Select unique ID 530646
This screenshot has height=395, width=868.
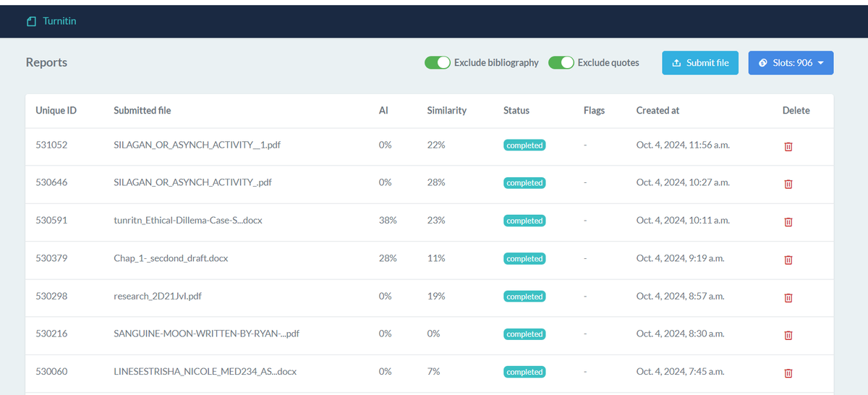[51, 182]
